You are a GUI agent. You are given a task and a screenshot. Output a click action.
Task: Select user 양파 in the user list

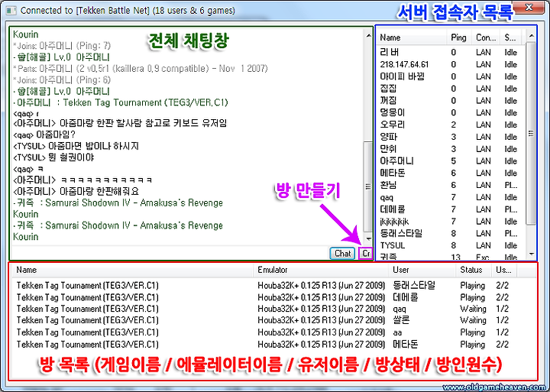(451, 137)
